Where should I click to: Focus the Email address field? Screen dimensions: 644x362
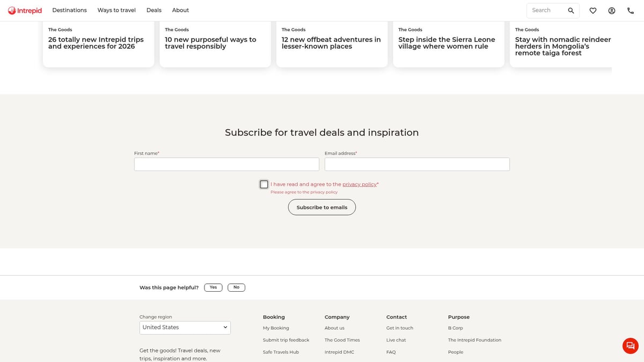[417, 164]
